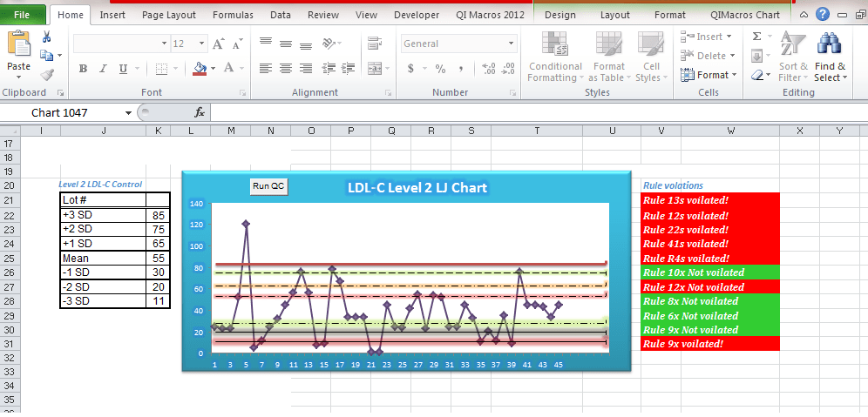Switch to the Formulas tab
The width and height of the screenshot is (868, 417).
pos(233,15)
